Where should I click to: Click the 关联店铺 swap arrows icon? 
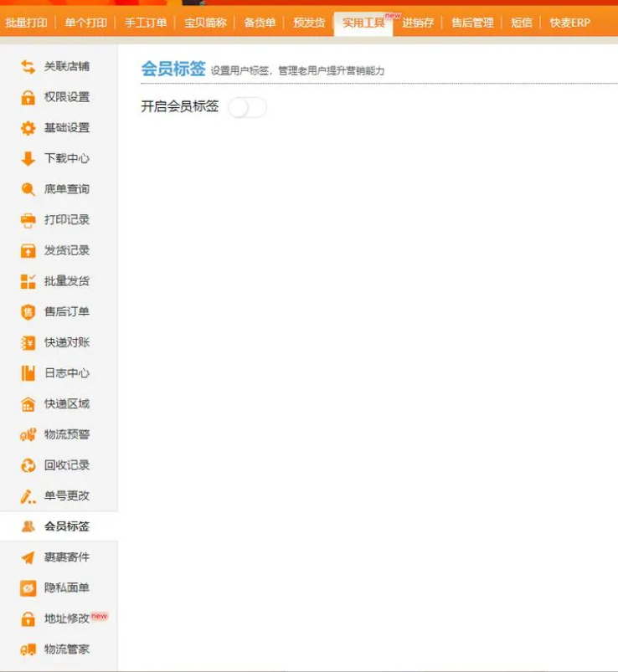28,66
